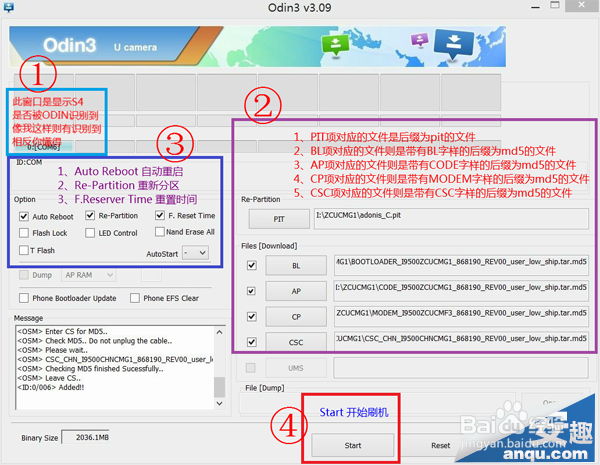Maximize the Odin3 window
The height and width of the screenshot is (465, 600).
pyautogui.click(x=555, y=5)
